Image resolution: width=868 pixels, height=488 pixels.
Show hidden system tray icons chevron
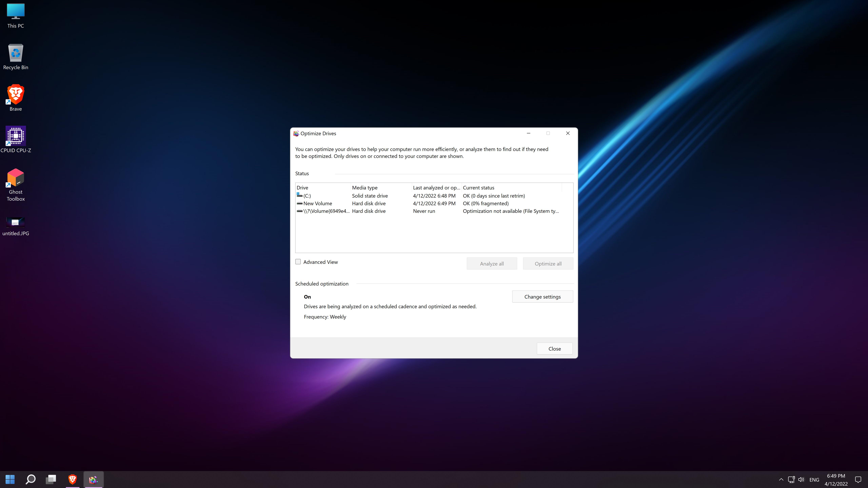tap(781, 480)
